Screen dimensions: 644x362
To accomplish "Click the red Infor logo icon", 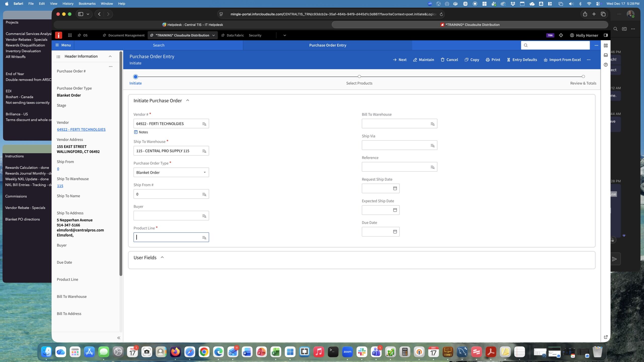I will pyautogui.click(x=58, y=35).
